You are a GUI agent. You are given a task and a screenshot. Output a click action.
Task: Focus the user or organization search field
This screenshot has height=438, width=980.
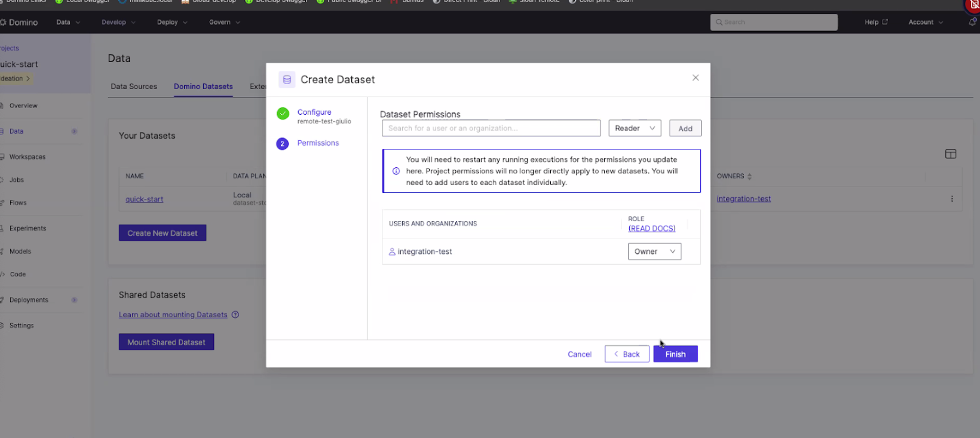(491, 128)
